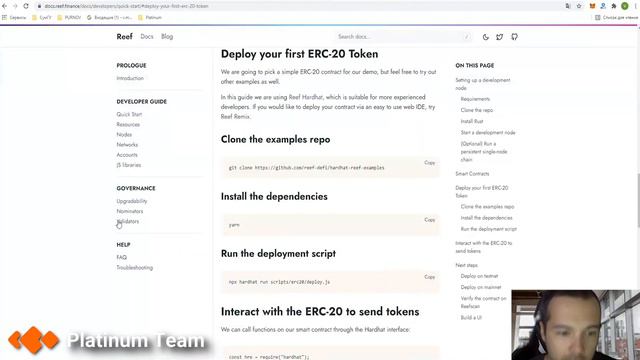Open the extensions puzzle icon
640x360 pixels.
[x=613, y=6]
